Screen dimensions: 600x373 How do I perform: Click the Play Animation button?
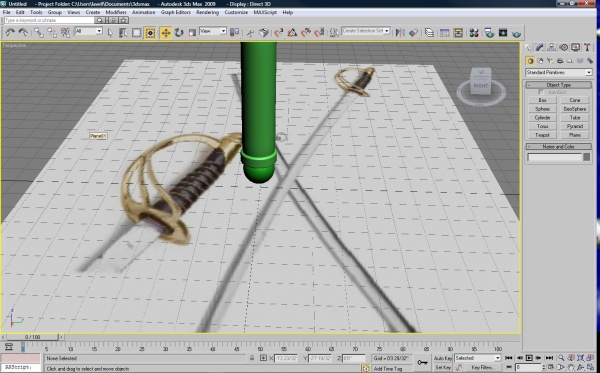coord(529,358)
